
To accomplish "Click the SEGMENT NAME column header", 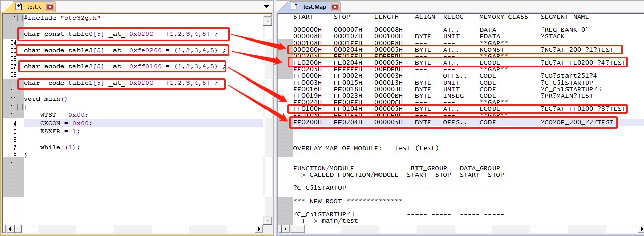I will point(565,17).
